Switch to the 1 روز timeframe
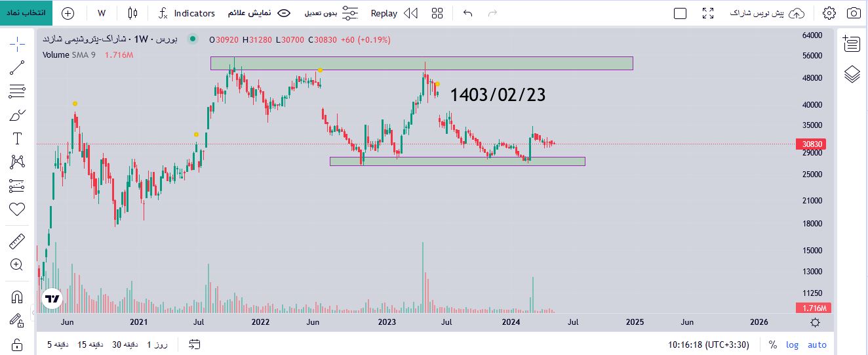 click(157, 345)
